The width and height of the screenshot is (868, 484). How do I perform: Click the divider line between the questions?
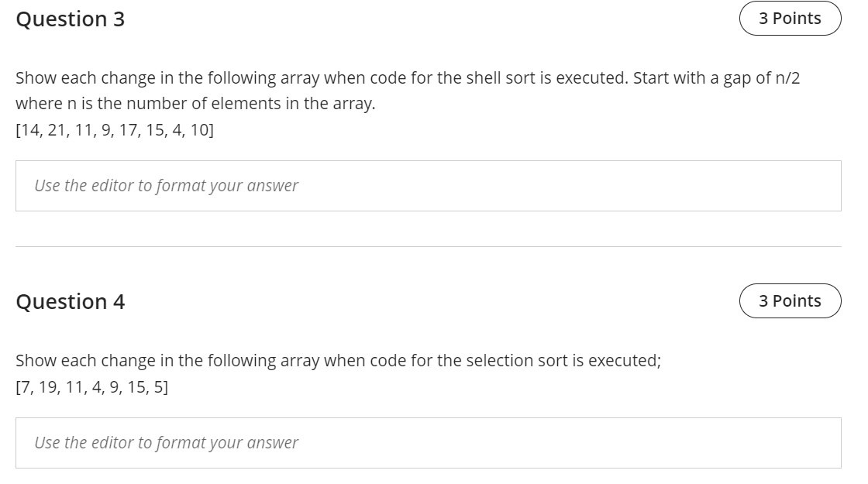click(428, 247)
